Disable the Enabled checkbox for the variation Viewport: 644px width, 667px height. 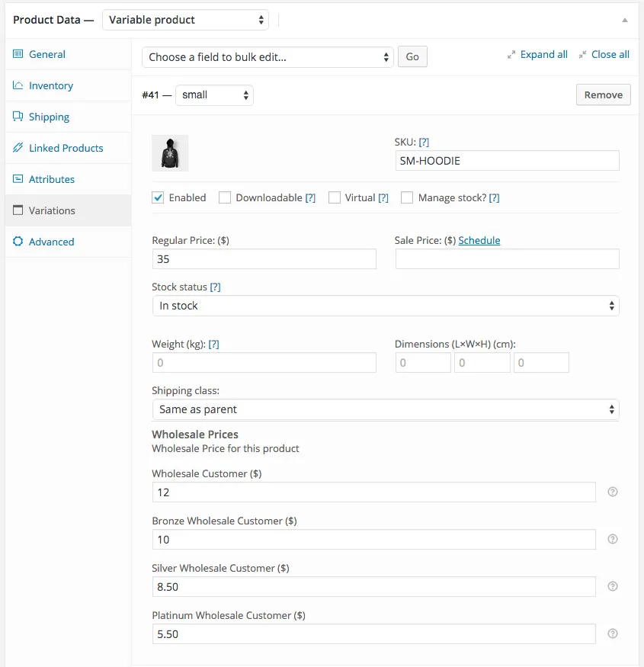157,197
